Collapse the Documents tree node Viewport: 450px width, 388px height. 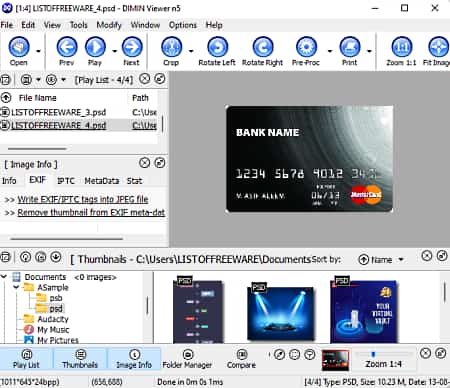pos(4,277)
